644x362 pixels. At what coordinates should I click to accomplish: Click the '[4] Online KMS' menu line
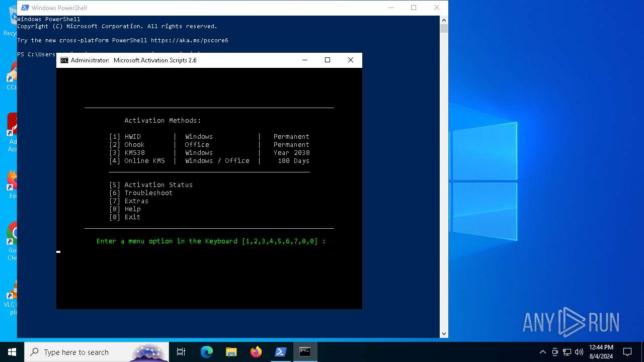(x=209, y=161)
